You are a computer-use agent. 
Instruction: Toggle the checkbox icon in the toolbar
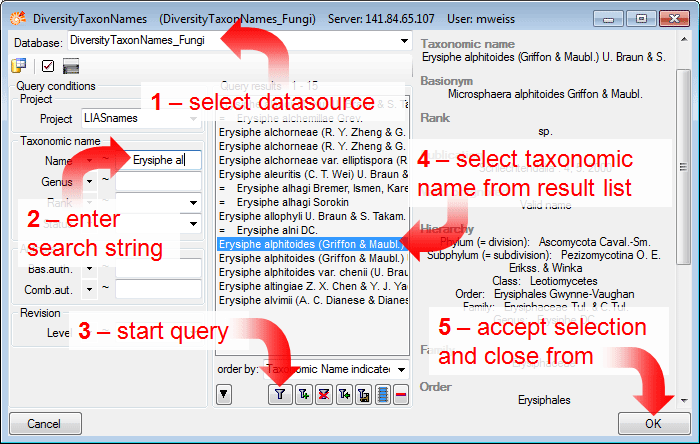point(46,66)
